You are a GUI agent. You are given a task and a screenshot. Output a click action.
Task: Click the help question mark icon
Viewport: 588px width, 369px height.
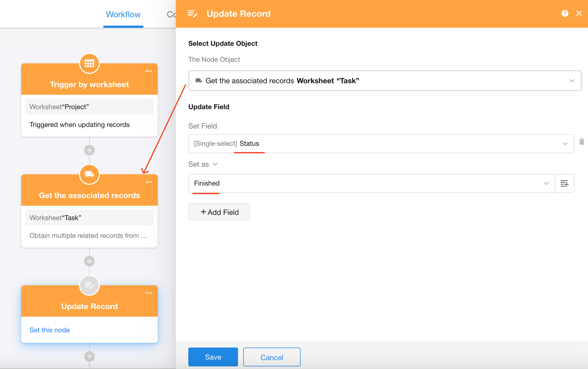(565, 13)
